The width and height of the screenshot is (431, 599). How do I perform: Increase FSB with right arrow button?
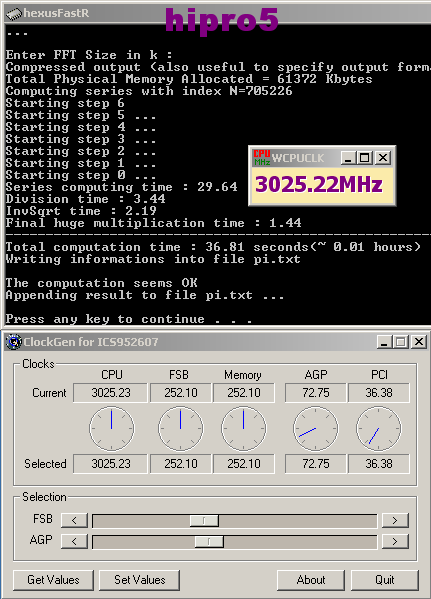pos(395,520)
